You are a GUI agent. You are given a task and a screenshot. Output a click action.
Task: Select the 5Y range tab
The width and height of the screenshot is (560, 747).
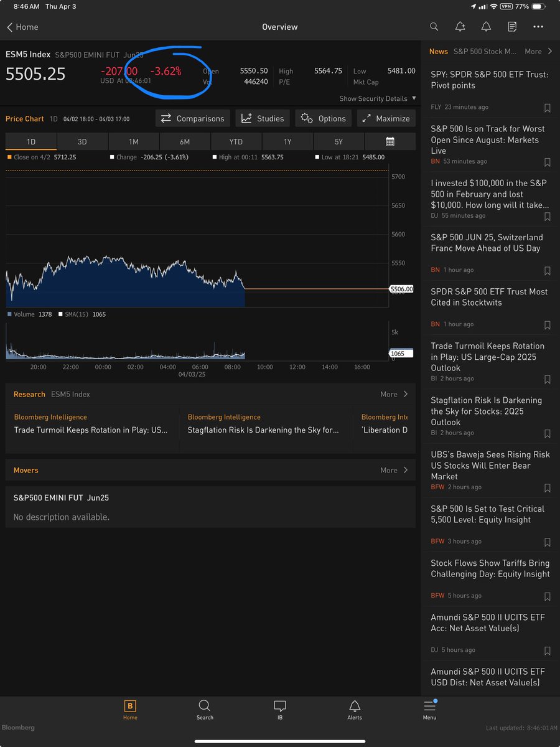click(339, 141)
